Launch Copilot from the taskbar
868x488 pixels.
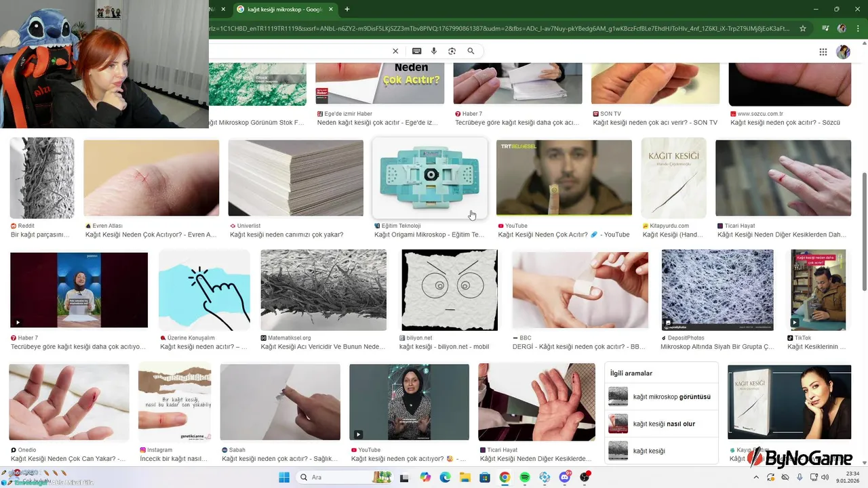click(425, 477)
